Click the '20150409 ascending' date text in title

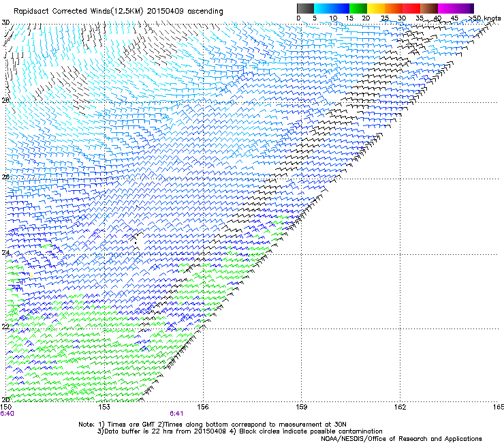[185, 12]
